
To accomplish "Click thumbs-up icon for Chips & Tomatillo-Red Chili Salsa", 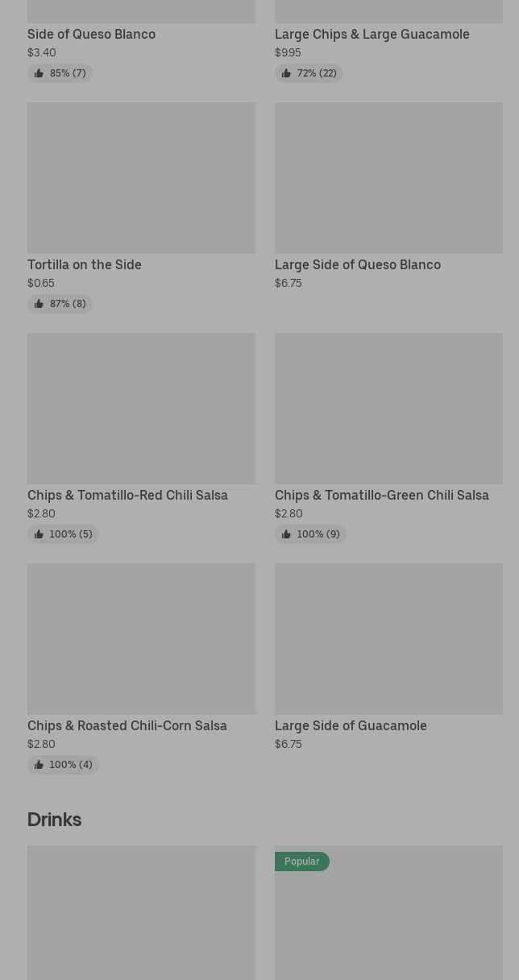I will point(39,534).
